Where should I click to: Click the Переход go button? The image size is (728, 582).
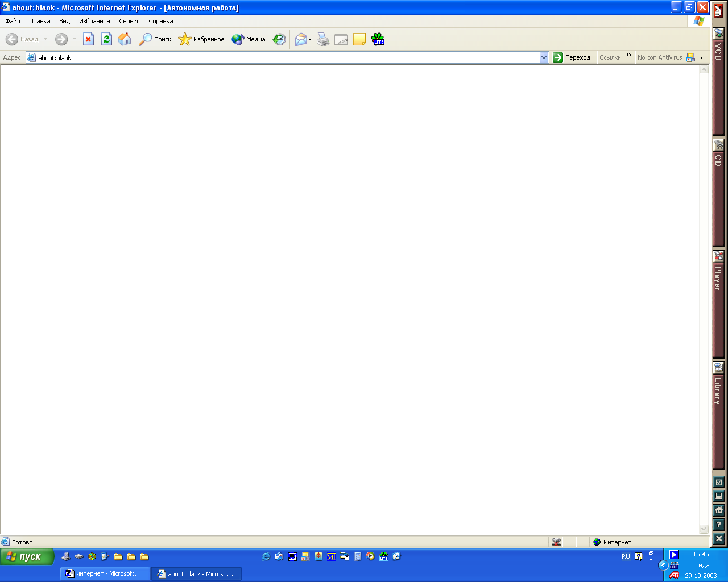[x=572, y=57]
